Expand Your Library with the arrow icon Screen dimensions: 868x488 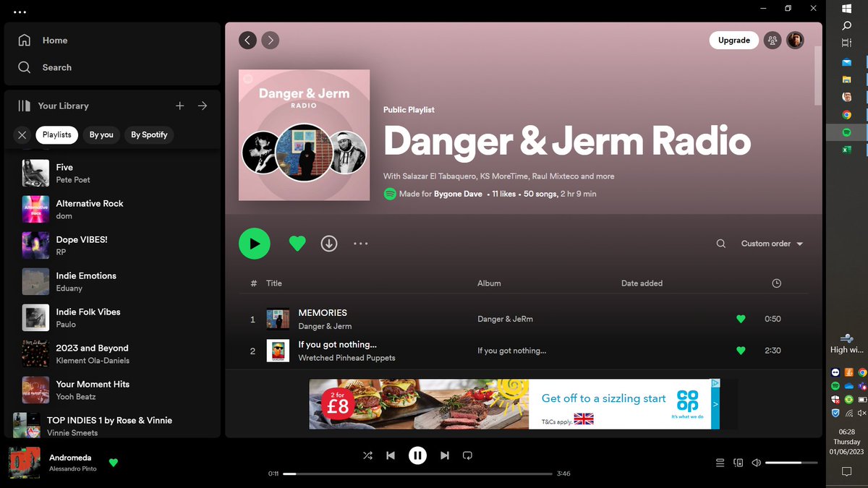point(203,106)
